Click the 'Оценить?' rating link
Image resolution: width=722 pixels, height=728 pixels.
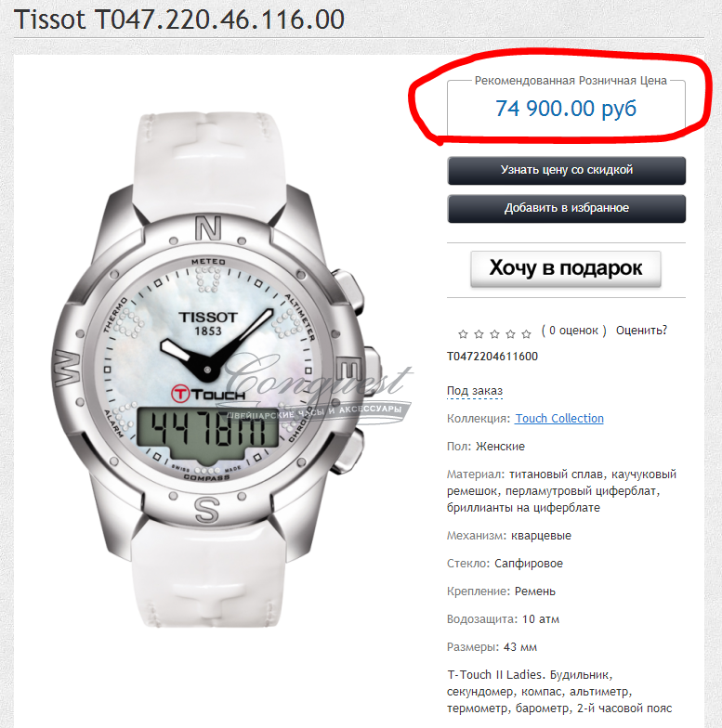[x=641, y=331]
